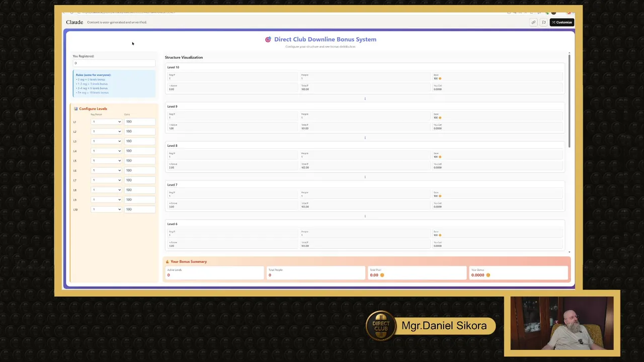Click the Level 6 heading
The width and height of the screenshot is (644, 362).
tap(172, 224)
